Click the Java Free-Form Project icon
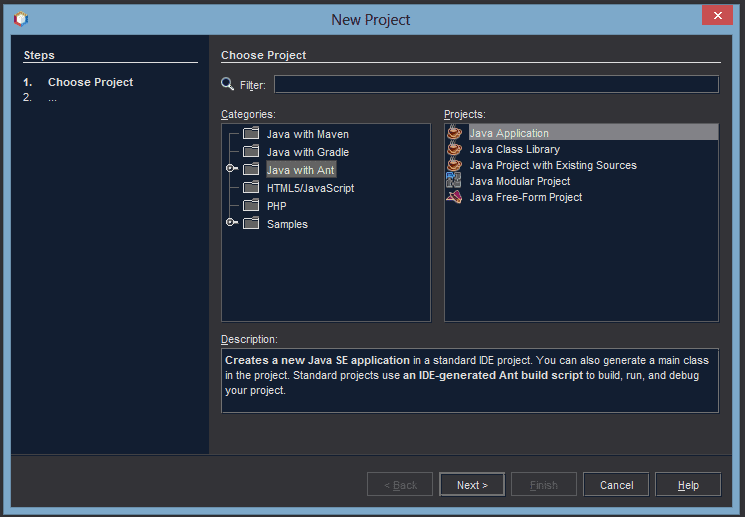 (x=454, y=197)
